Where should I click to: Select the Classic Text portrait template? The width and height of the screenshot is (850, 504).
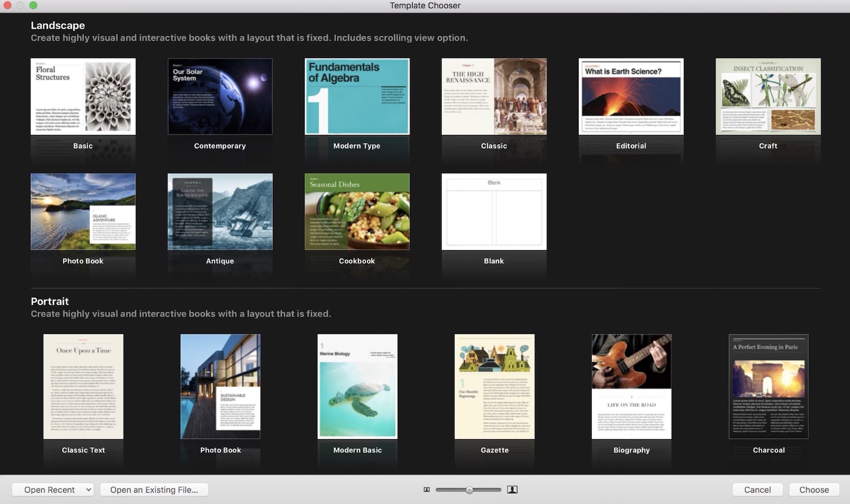pos(83,387)
